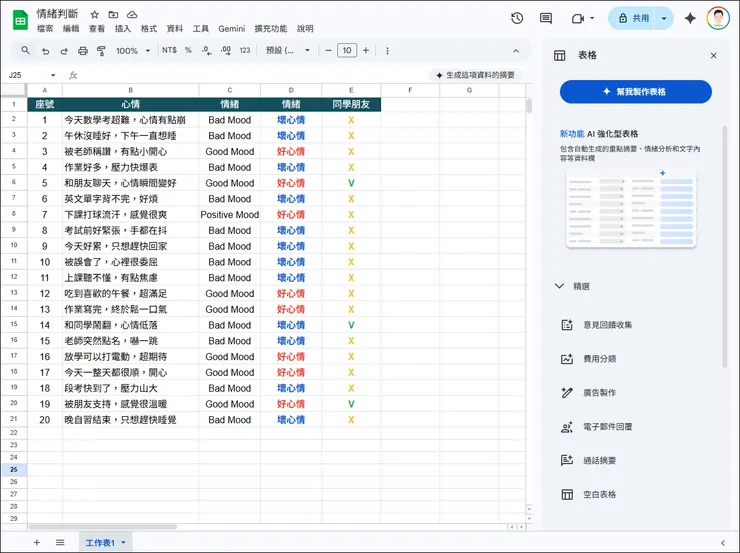Open the 格式 menu
740x553 pixels.
click(x=149, y=29)
